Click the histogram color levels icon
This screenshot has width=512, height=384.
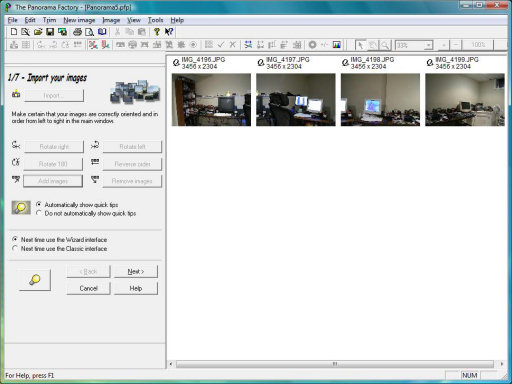point(337,45)
